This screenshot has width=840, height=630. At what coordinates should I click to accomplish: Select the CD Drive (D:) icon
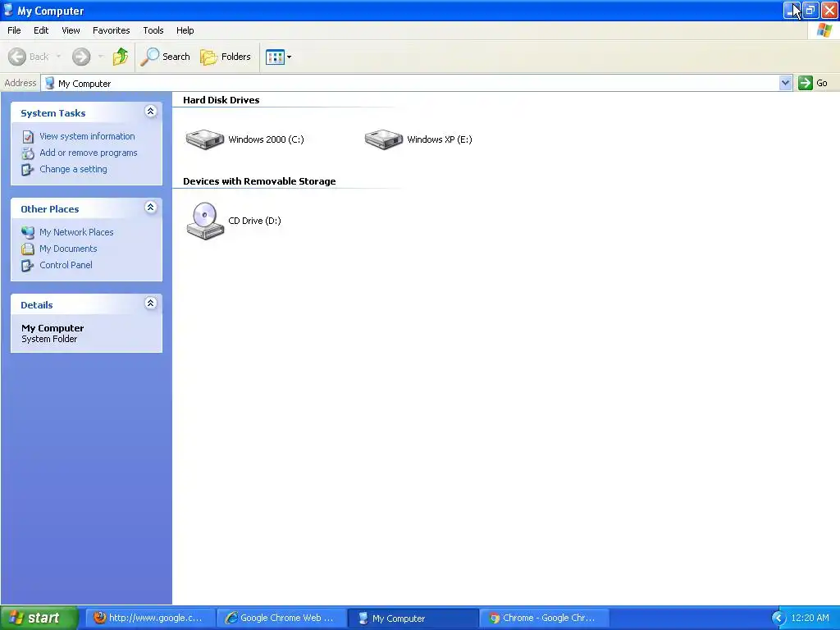(204, 221)
